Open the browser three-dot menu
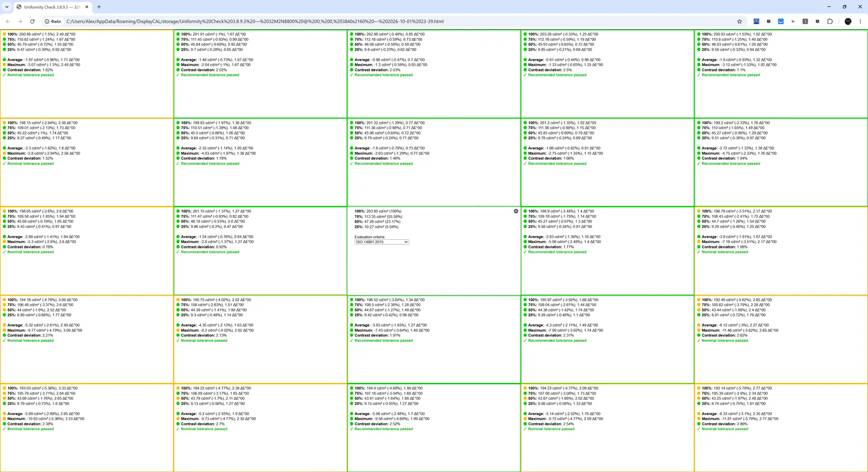Image resolution: width=868 pixels, height=472 pixels. [860, 22]
